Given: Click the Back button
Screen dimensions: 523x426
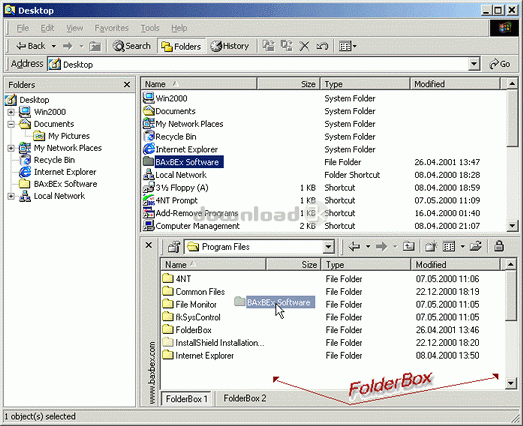Looking at the screenshot, I should [x=31, y=46].
